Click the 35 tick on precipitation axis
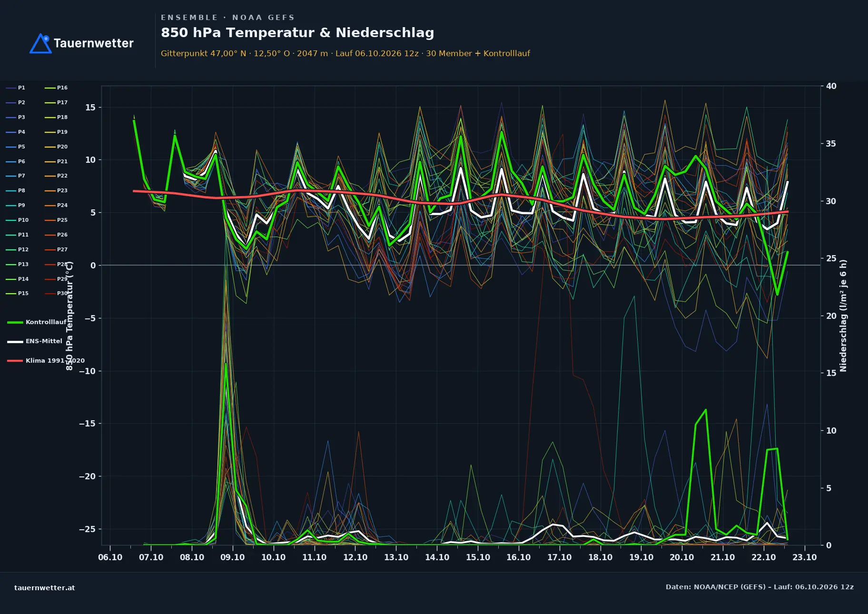The width and height of the screenshot is (868, 614). (x=831, y=144)
